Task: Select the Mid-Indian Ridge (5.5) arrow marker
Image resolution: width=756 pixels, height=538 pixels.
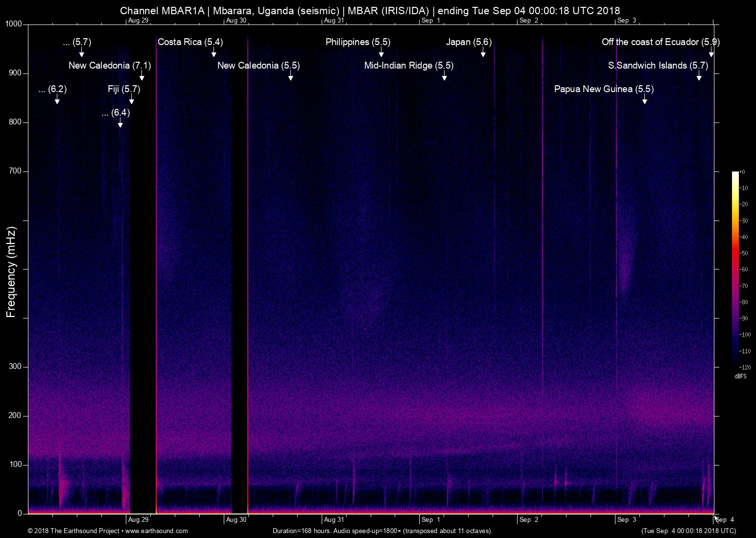Action: pyautogui.click(x=445, y=76)
